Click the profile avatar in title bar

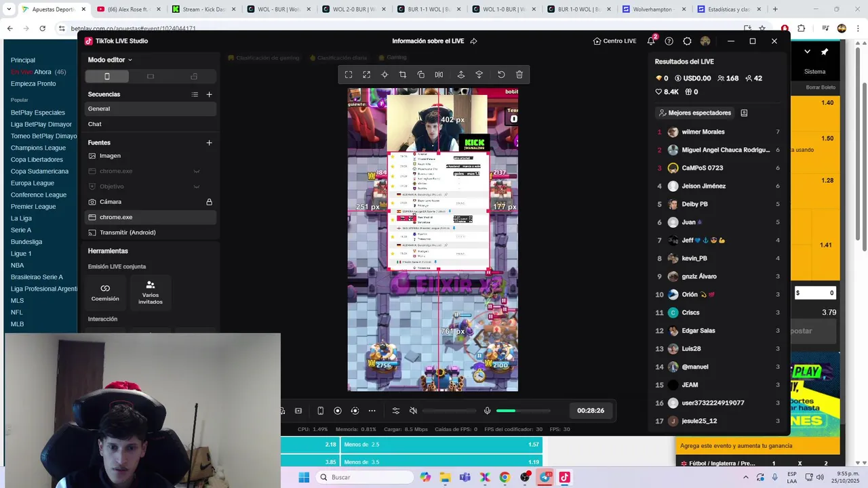coord(705,41)
